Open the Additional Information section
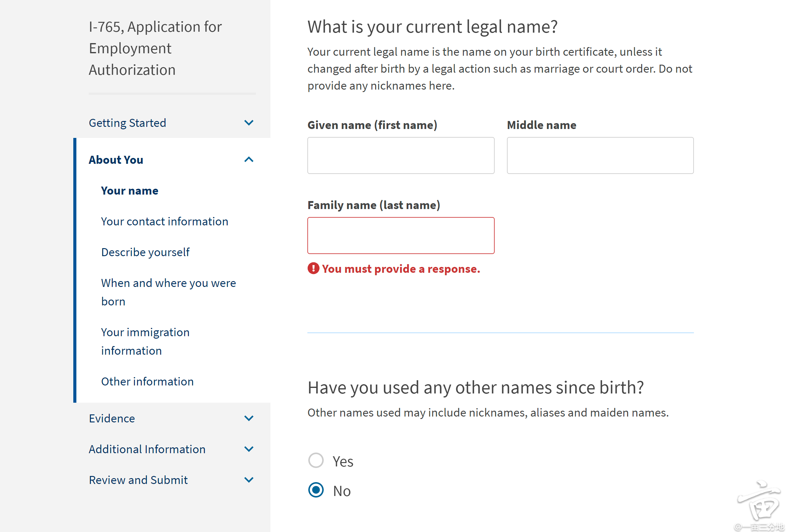The image size is (786, 532). coord(147,449)
